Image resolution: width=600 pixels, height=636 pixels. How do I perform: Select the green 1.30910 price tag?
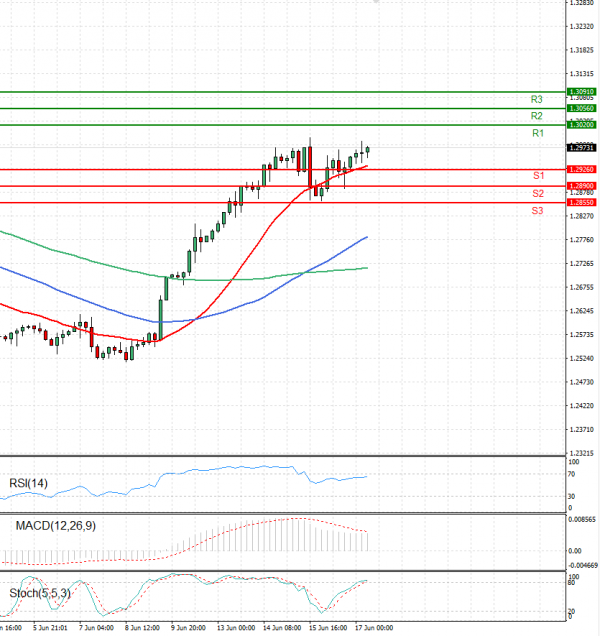point(581,92)
